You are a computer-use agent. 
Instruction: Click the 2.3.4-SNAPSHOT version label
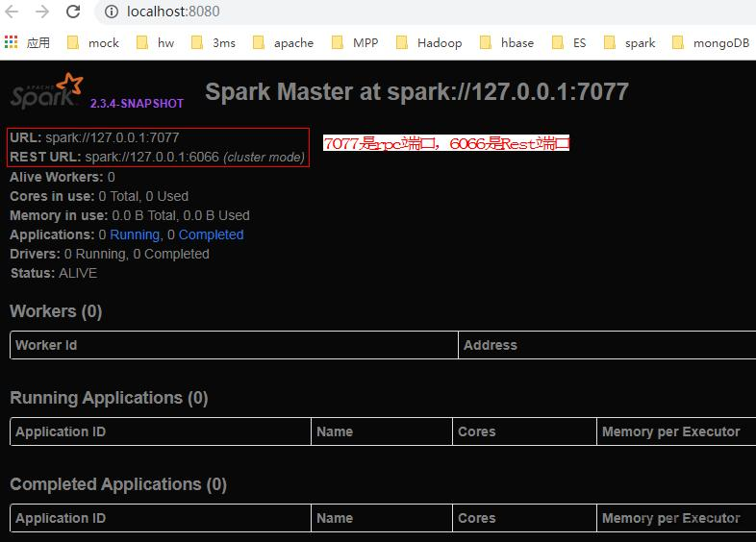point(137,103)
